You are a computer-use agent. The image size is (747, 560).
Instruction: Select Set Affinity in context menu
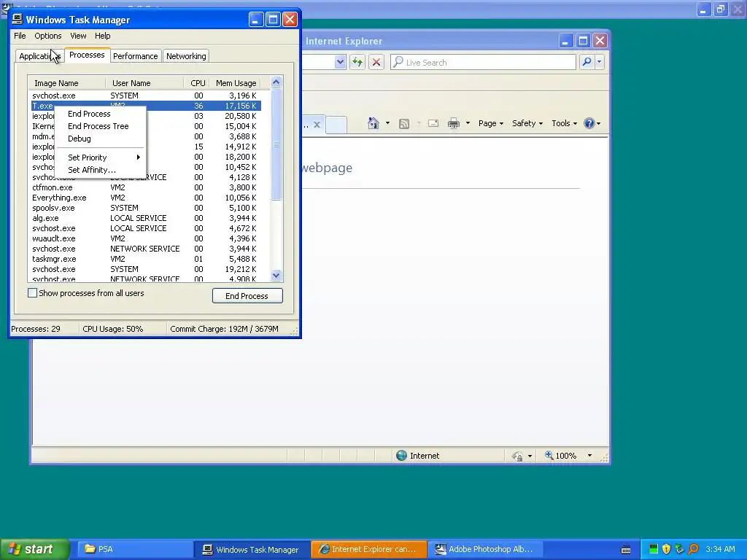click(100, 170)
